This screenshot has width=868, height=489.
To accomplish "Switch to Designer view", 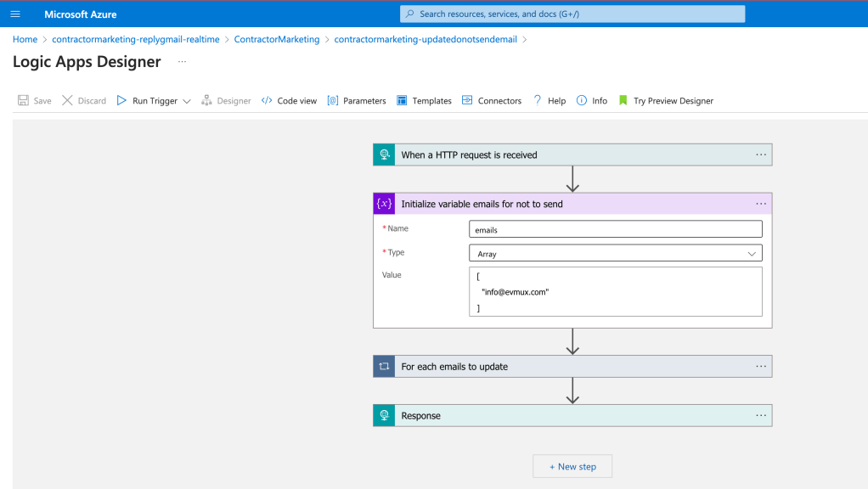I will coord(234,101).
